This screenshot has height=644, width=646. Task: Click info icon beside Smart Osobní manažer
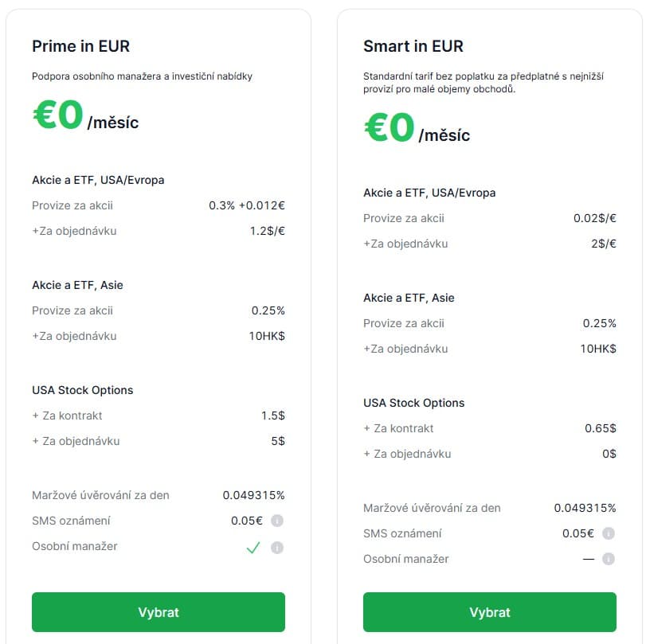(x=608, y=559)
